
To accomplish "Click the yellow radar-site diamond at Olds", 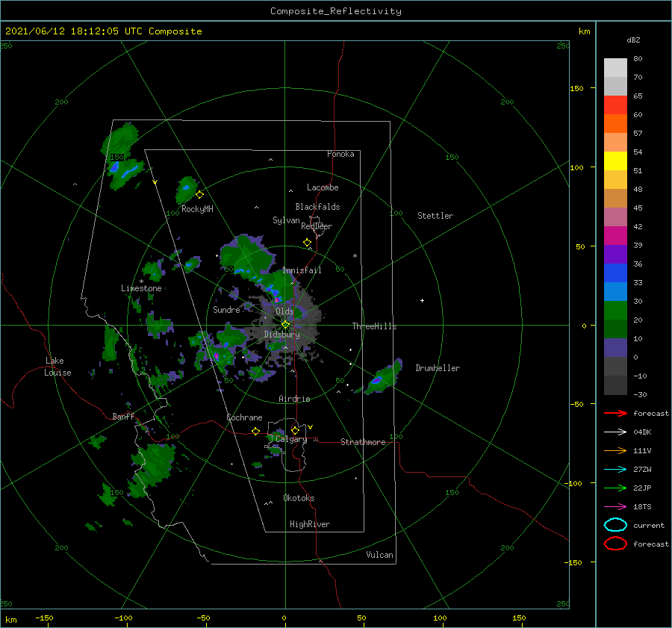I will 285,325.
